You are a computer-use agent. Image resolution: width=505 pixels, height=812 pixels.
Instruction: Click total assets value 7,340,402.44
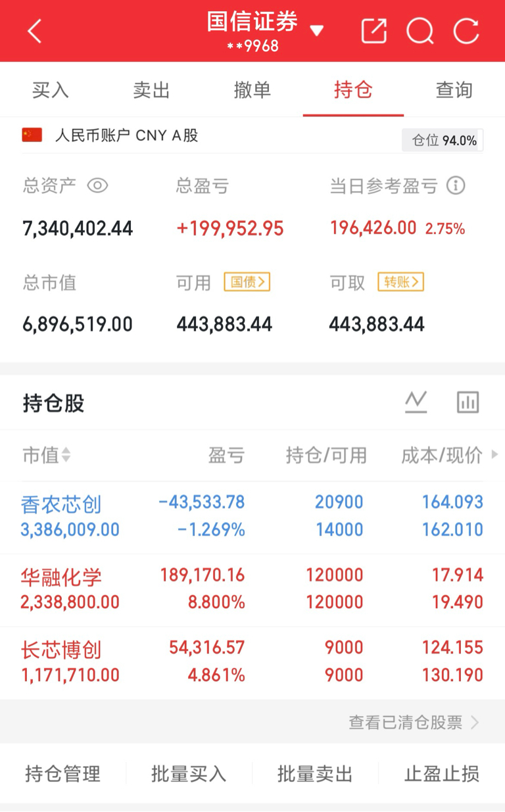(x=78, y=229)
